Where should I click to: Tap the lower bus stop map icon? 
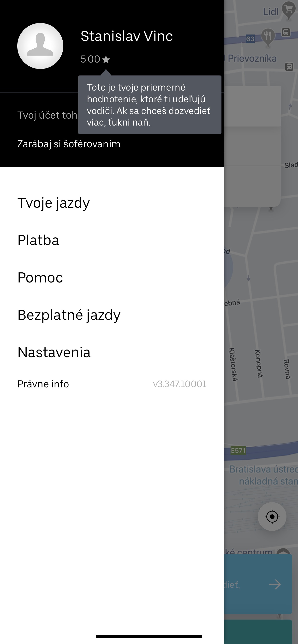click(x=289, y=67)
